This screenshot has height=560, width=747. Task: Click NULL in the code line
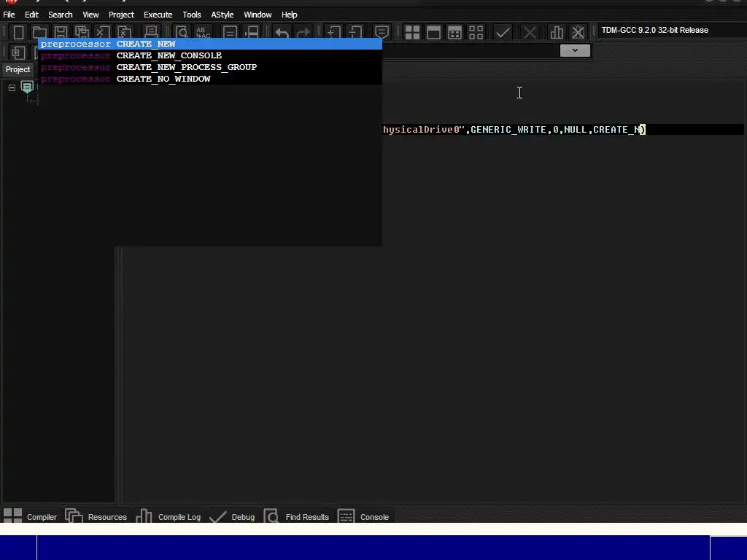click(x=576, y=130)
